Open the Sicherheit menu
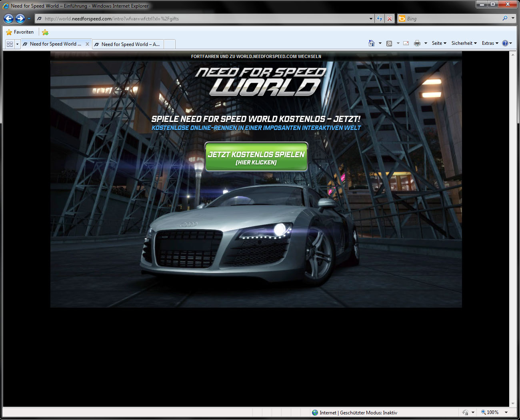The height and width of the screenshot is (420, 520). coord(464,43)
